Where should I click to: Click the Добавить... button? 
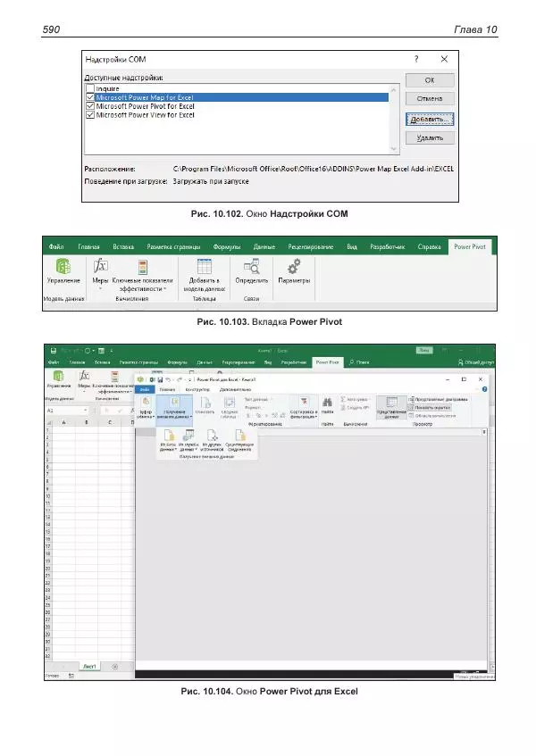point(430,119)
